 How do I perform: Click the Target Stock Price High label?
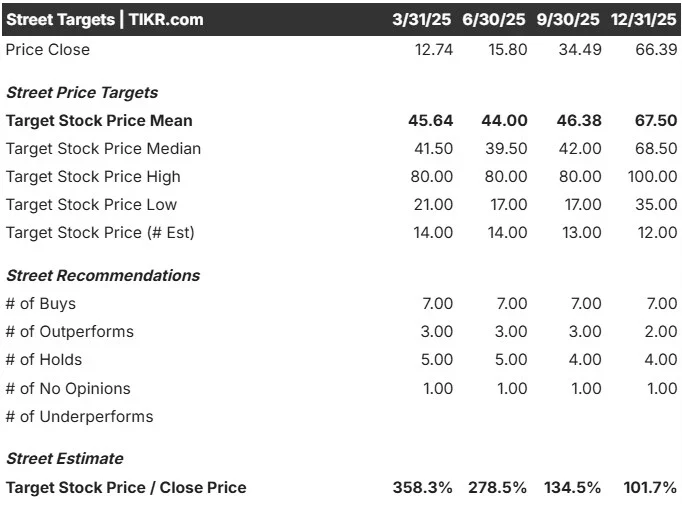[93, 177]
